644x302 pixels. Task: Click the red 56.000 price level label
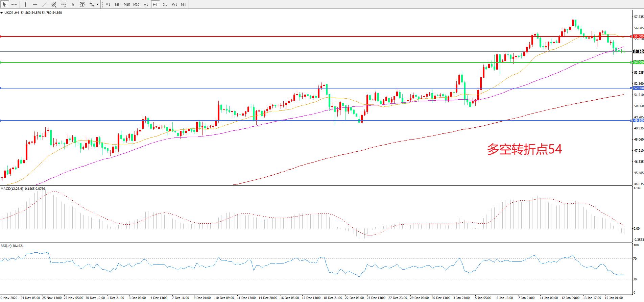638,36
